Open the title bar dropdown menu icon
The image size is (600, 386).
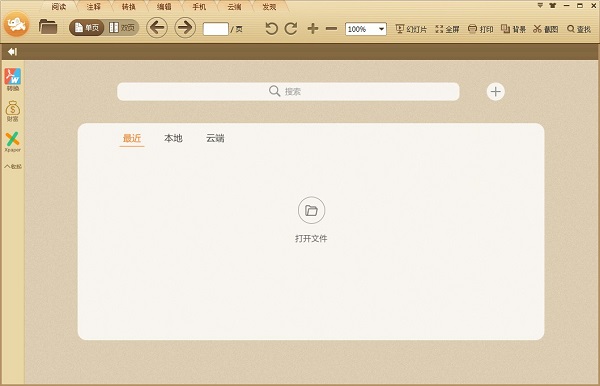coord(540,5)
